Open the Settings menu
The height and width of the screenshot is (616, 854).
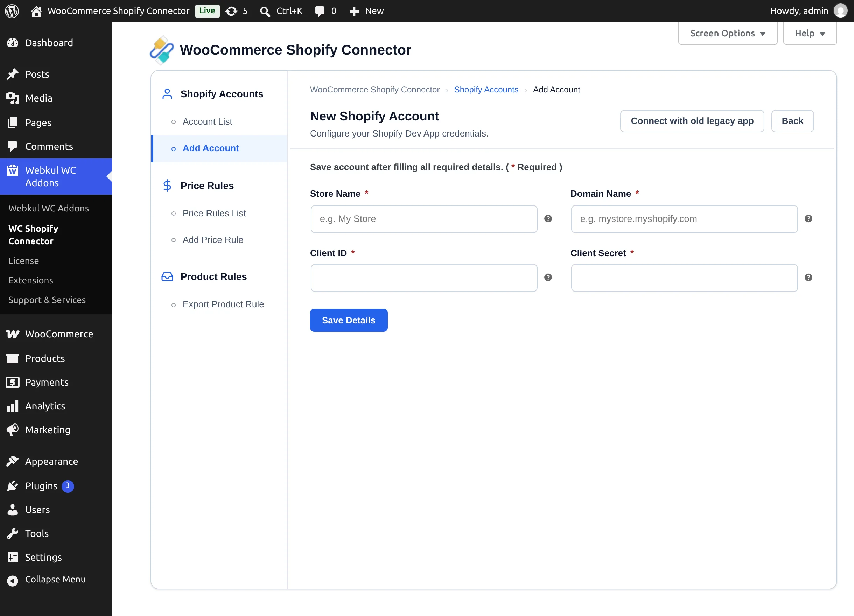point(56,557)
